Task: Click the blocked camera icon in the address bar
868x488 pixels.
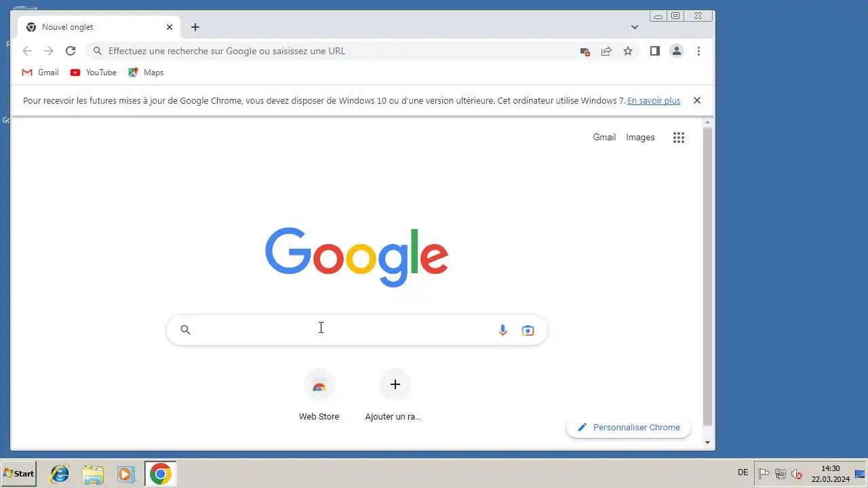Action: coord(585,51)
